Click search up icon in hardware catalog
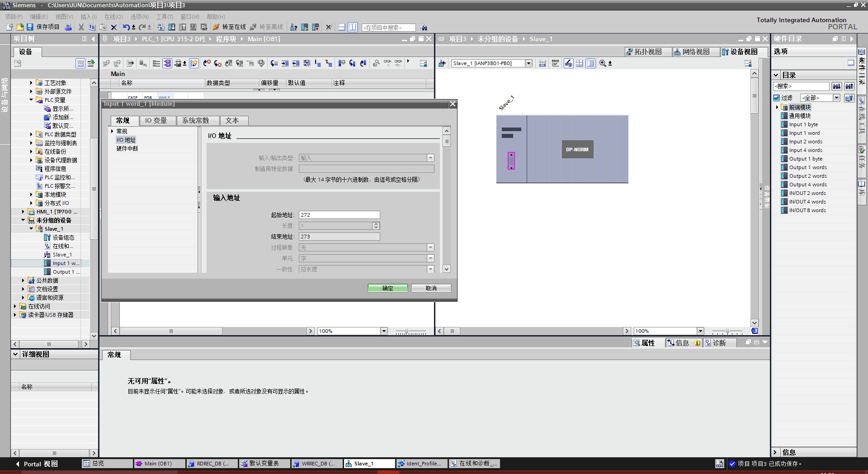The height and width of the screenshot is (474, 868). click(x=849, y=86)
